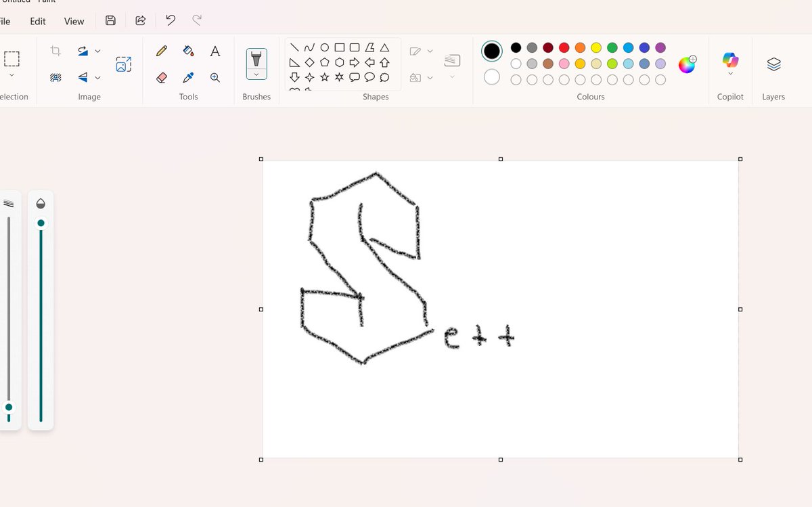Open the Copilot dropdown
The width and height of the screenshot is (812, 507).
tap(730, 73)
